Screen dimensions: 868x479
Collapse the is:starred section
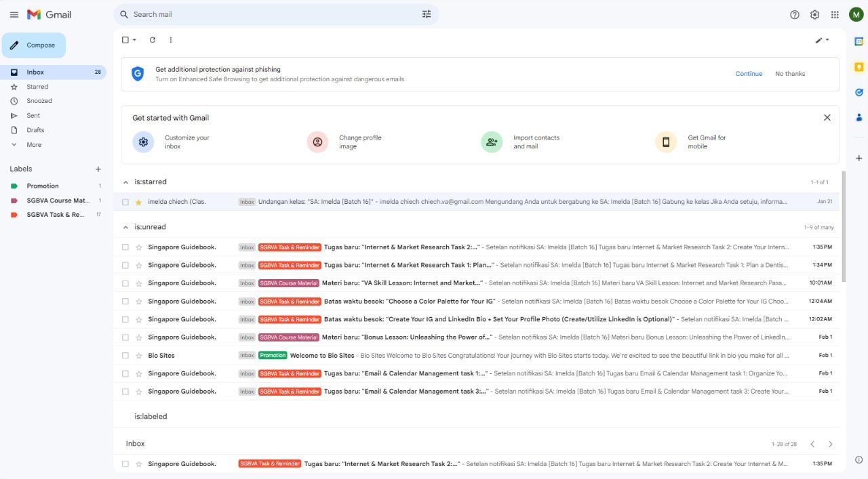pos(125,182)
